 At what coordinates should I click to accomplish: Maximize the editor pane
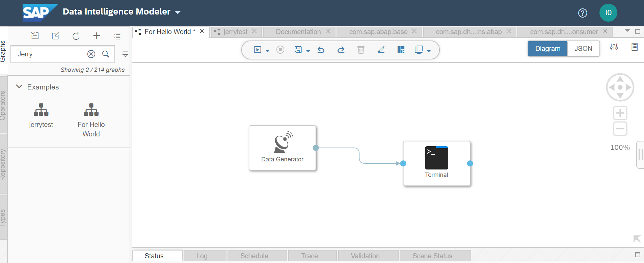pos(638,31)
